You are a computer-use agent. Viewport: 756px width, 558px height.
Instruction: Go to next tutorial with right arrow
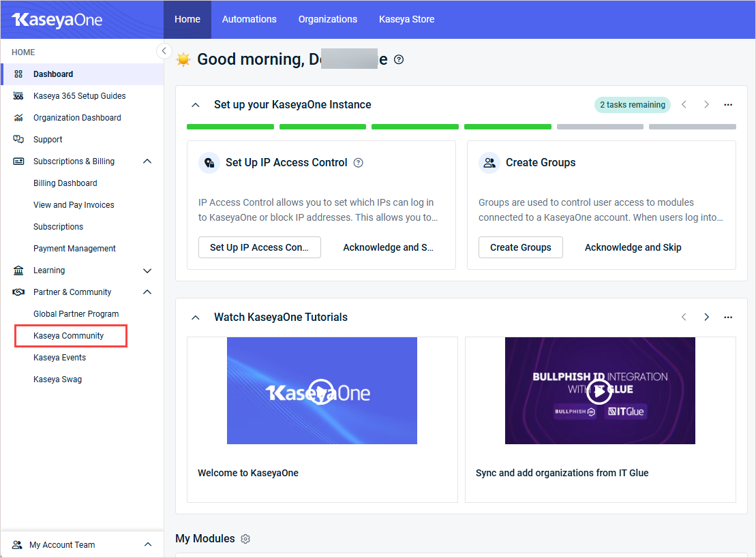pyautogui.click(x=706, y=317)
